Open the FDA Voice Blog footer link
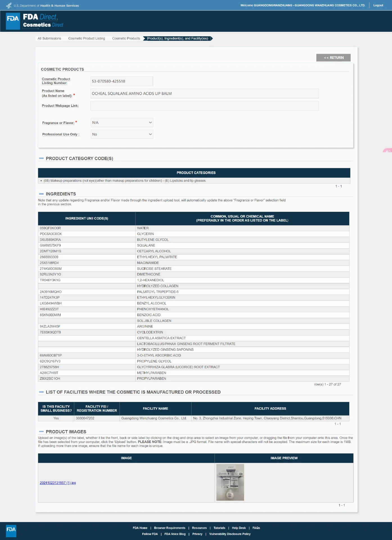 pyautogui.click(x=175, y=534)
